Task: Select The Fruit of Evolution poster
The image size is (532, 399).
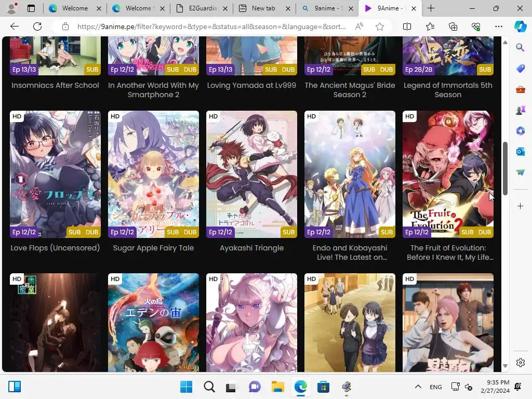Action: [448, 174]
